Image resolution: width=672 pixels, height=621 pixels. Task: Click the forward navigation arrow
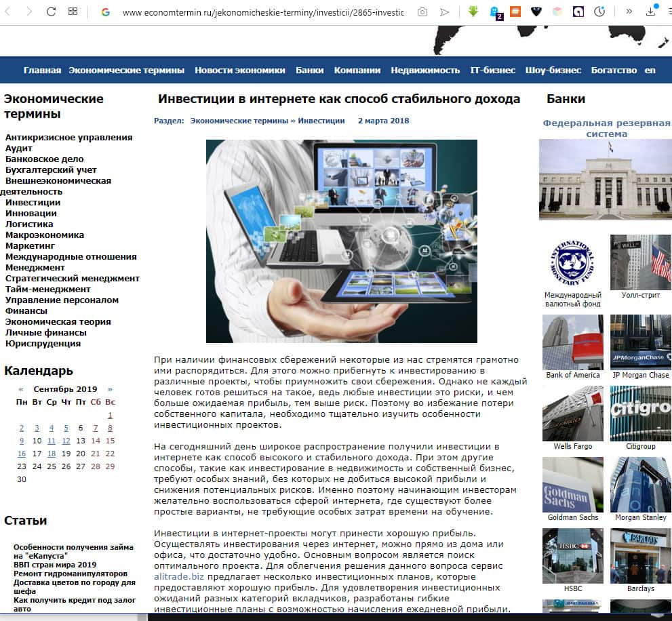pos(28,12)
